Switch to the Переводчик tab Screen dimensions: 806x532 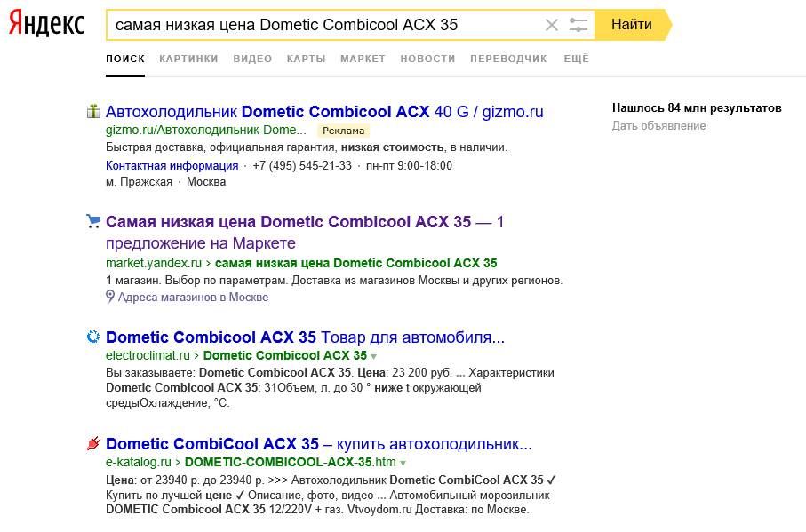pos(508,59)
